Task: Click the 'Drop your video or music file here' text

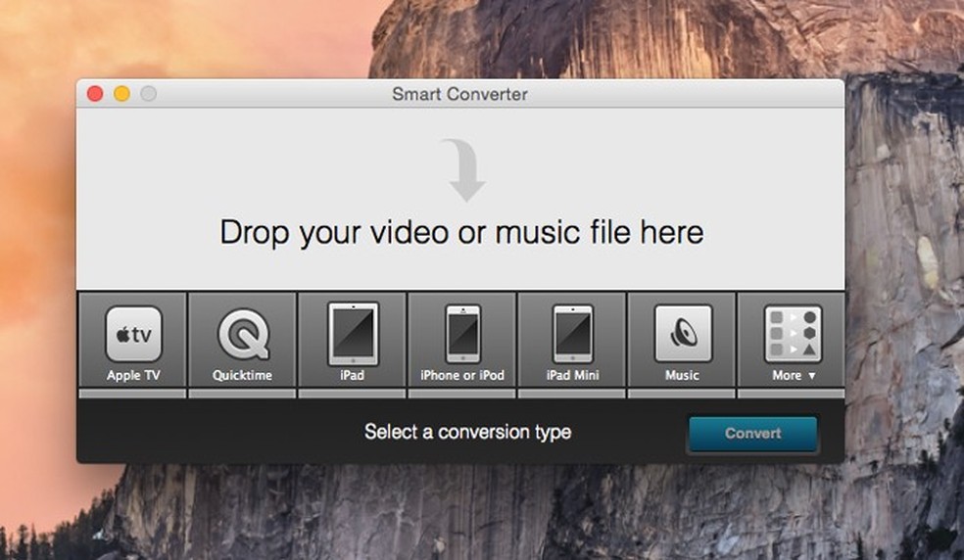Action: [461, 233]
